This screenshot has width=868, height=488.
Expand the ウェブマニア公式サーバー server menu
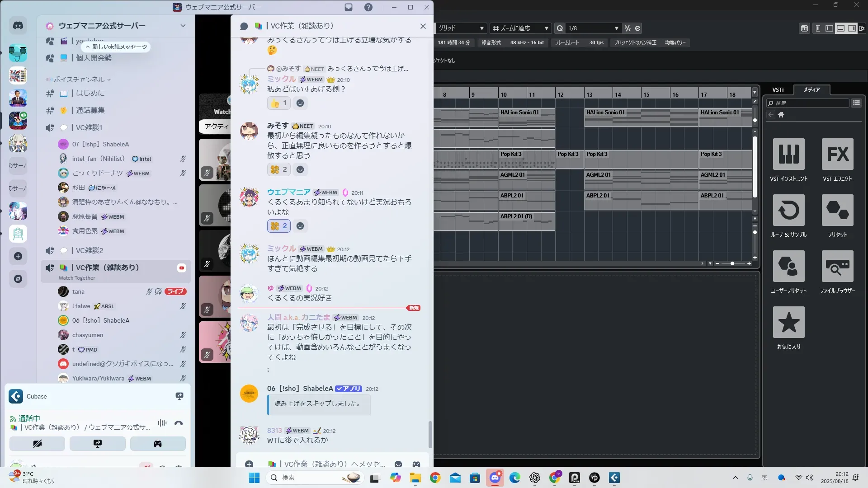point(183,26)
